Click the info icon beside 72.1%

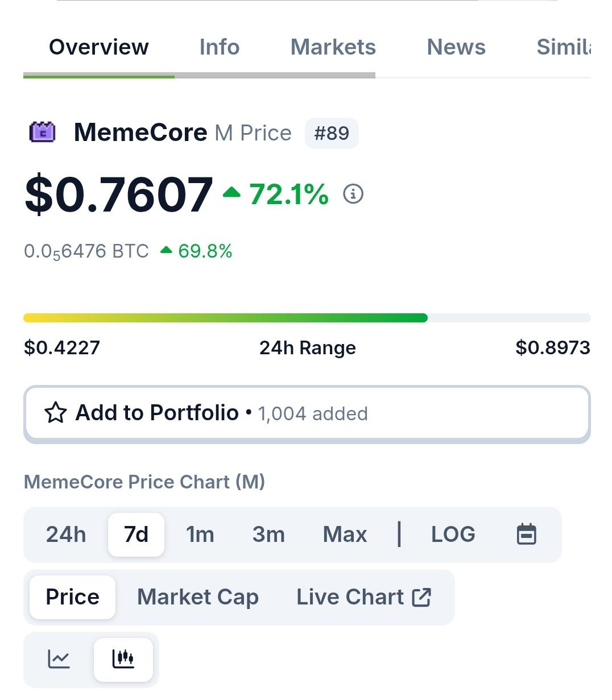353,194
